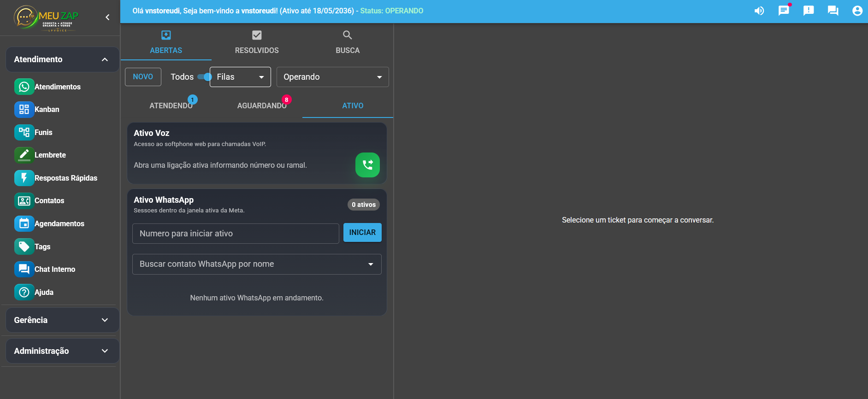Click the Status: OPERANDO text
The width and height of the screenshot is (868, 399).
392,11
